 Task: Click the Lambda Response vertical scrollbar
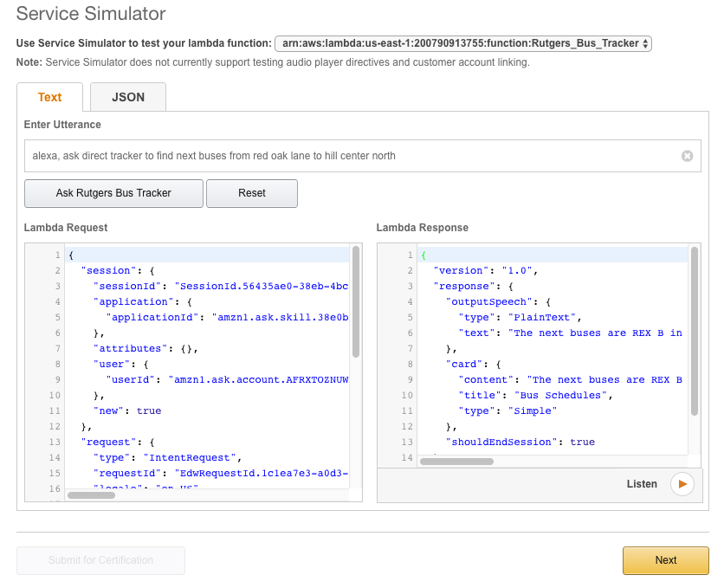[x=694, y=331]
